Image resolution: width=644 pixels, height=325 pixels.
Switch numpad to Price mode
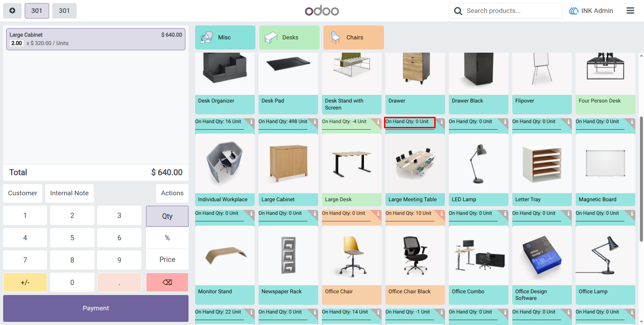[167, 259]
